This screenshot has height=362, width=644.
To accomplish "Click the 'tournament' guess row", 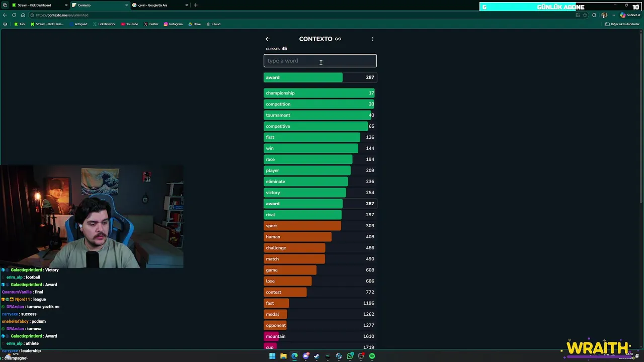I will (320, 115).
